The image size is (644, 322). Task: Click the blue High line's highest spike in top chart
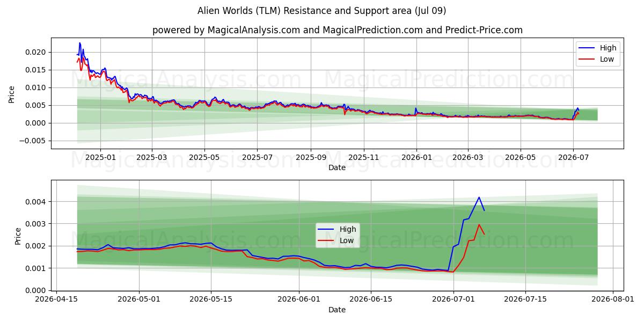point(79,43)
